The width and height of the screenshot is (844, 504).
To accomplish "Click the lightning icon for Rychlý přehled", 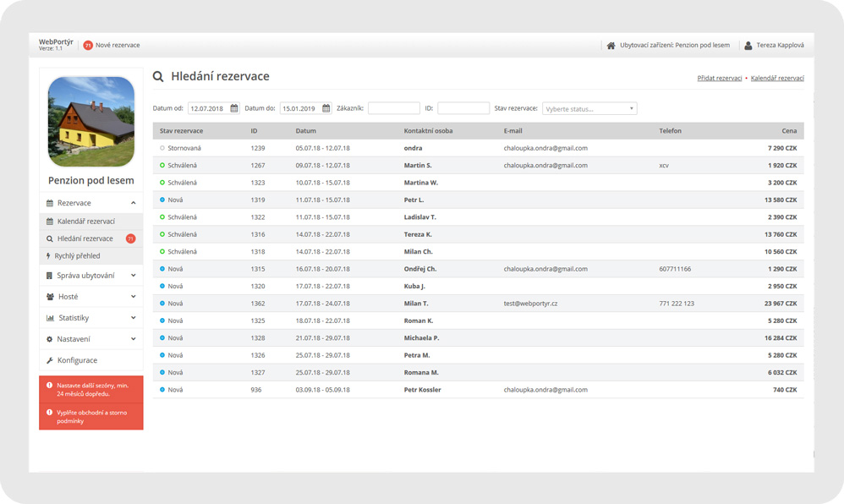I will coord(49,255).
